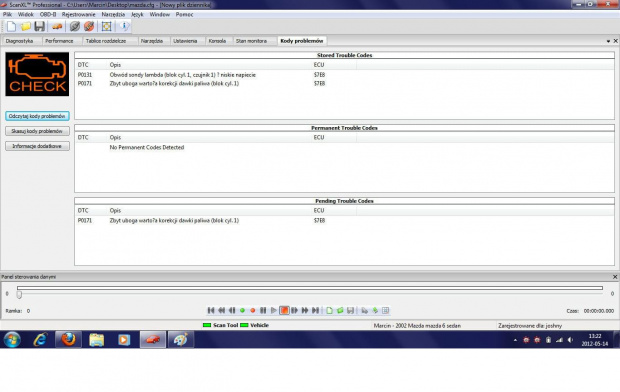This screenshot has width=620, height=392.
Task: Click the Skasuj kody problemów button
Action: 37,131
